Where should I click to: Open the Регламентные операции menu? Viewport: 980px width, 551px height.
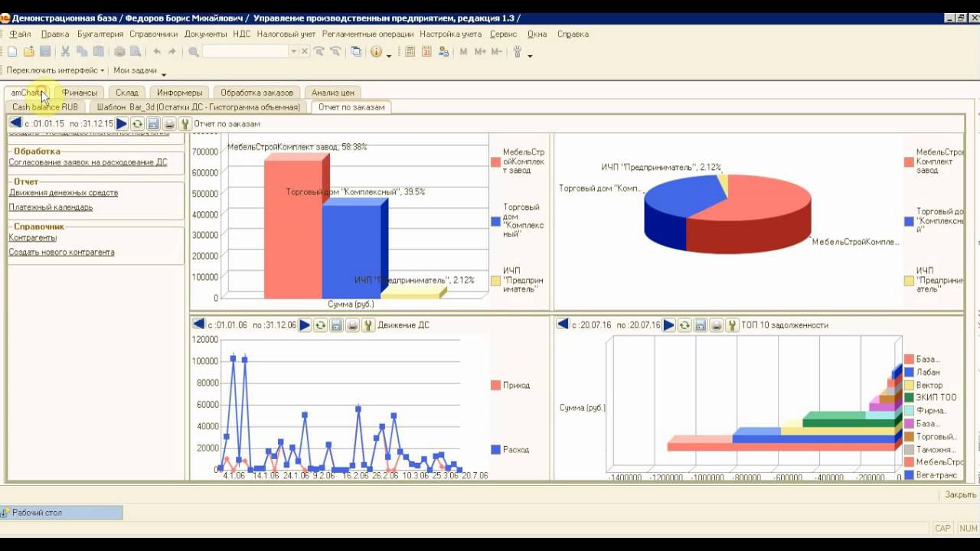pos(367,34)
